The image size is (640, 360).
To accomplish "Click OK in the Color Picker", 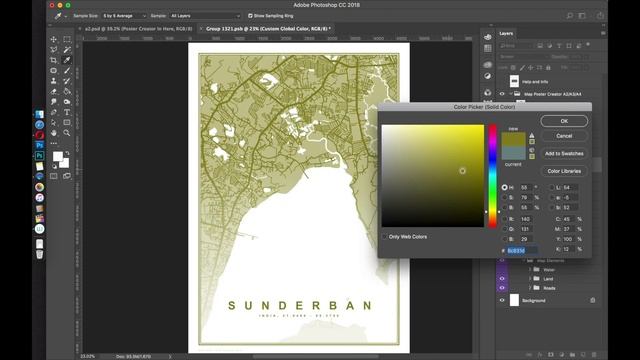I will pos(564,121).
